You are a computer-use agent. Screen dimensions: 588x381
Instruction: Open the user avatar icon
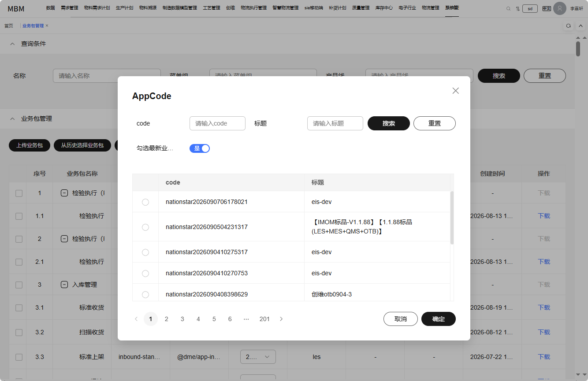(x=560, y=8)
